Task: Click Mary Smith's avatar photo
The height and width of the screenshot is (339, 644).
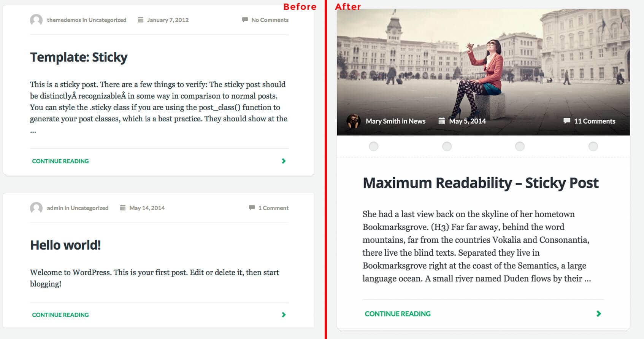Action: click(353, 121)
